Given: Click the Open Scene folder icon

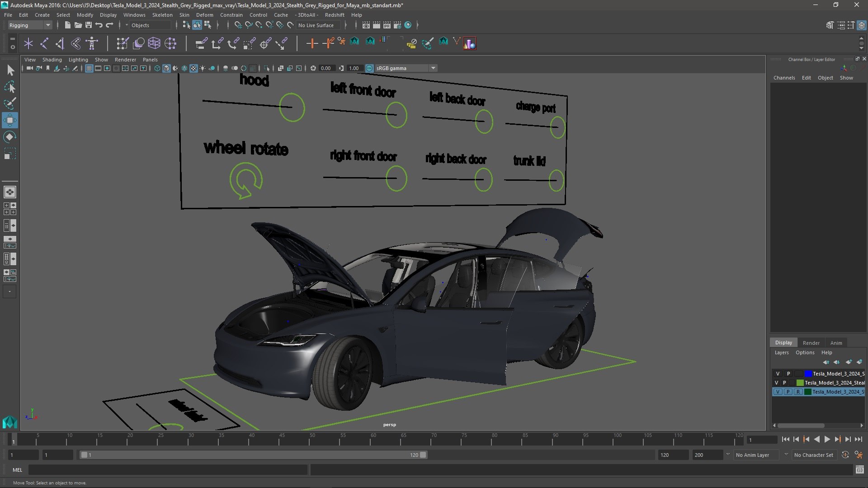Looking at the screenshot, I should tap(78, 25).
